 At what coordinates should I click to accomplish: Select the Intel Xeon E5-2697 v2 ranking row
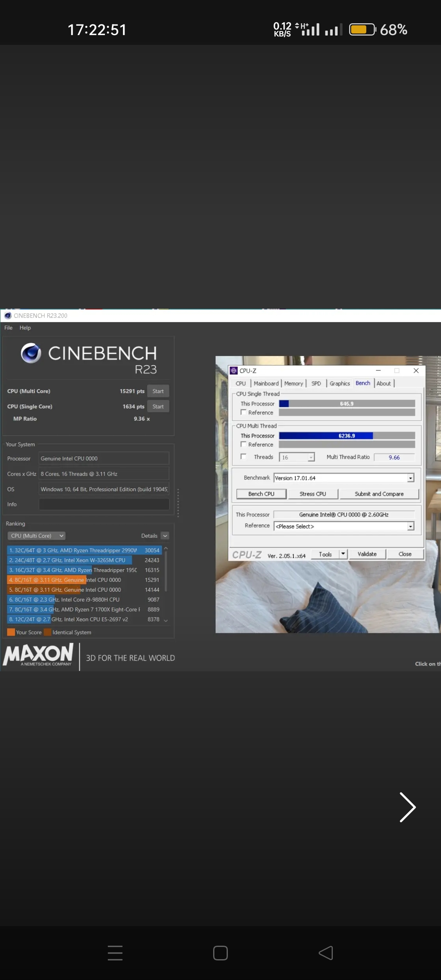pos(85,619)
